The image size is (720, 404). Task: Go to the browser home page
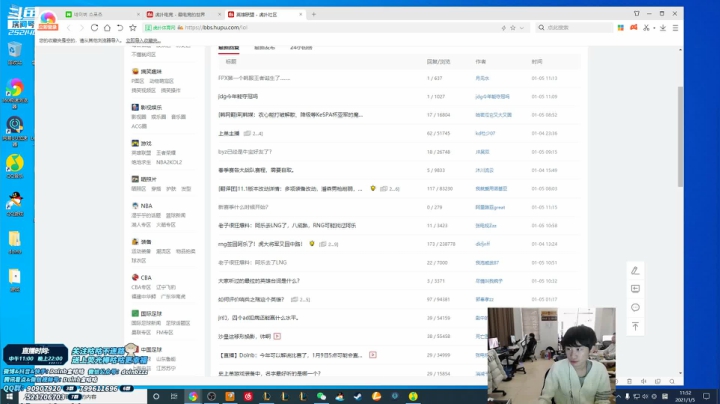(x=107, y=28)
